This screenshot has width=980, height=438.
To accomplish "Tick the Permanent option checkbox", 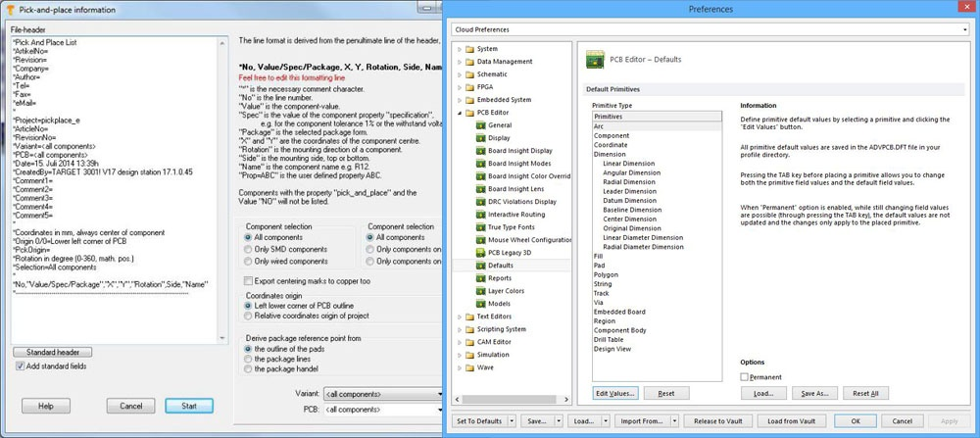I will tap(745, 376).
